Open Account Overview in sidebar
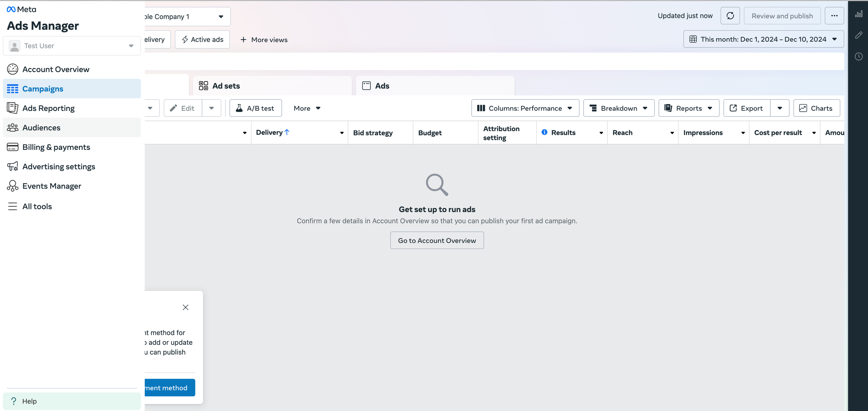 click(x=72, y=69)
